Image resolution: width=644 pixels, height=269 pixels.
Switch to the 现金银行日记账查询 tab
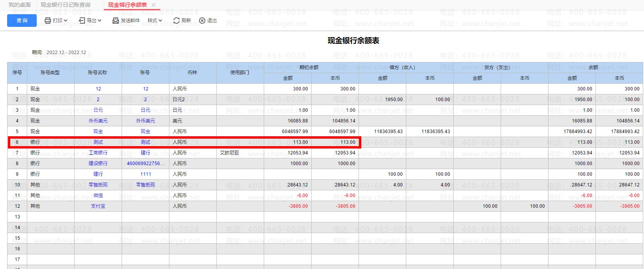tap(66, 5)
